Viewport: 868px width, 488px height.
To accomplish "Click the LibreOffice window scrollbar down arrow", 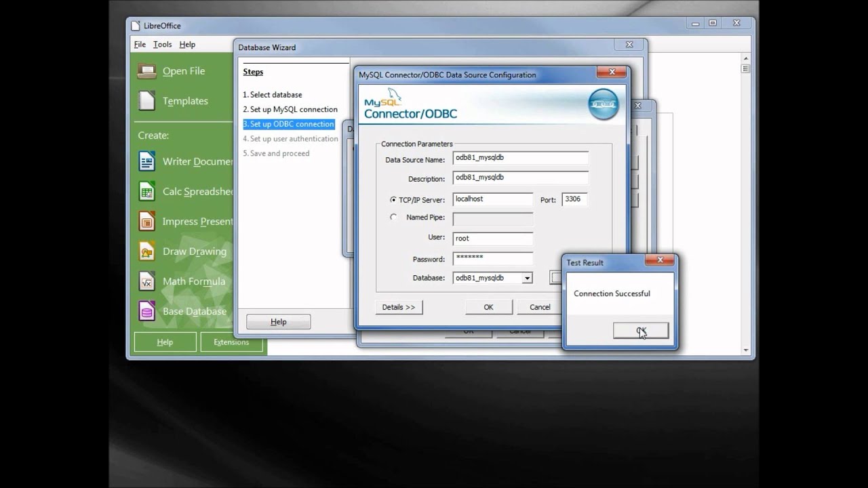I will coord(746,350).
